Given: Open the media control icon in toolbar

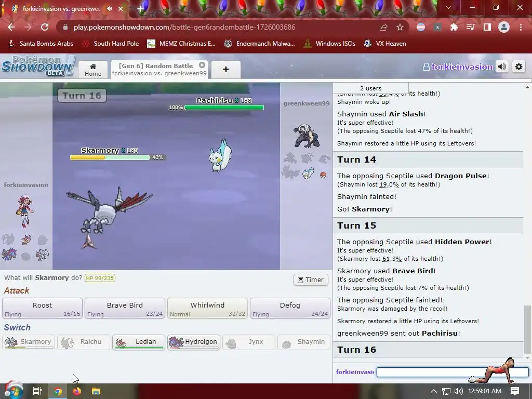Looking at the screenshot, I should coord(471,27).
